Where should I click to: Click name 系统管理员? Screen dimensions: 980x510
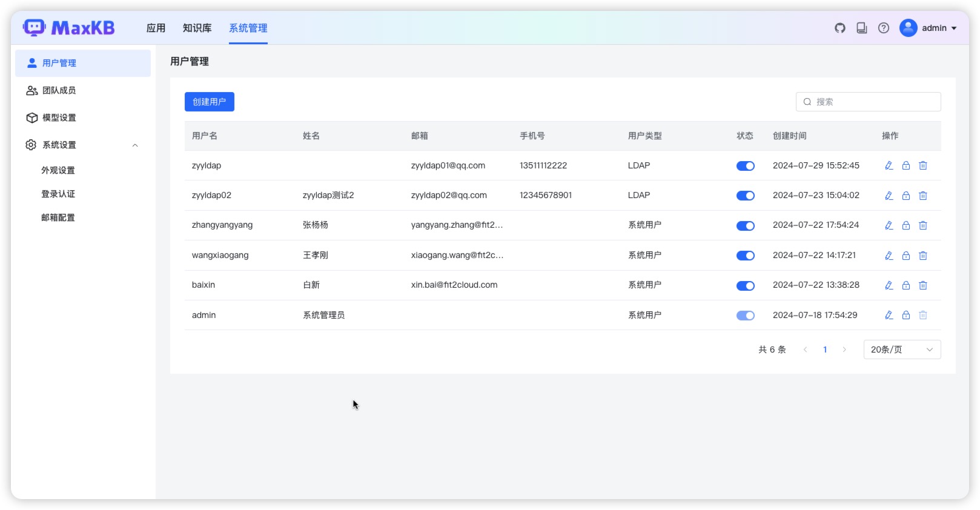[324, 315]
